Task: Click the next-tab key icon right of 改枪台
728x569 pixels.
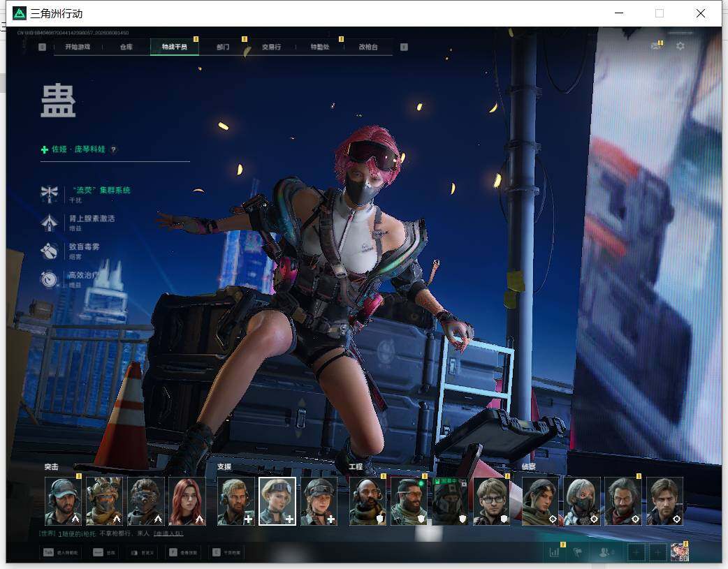Action: click(404, 47)
